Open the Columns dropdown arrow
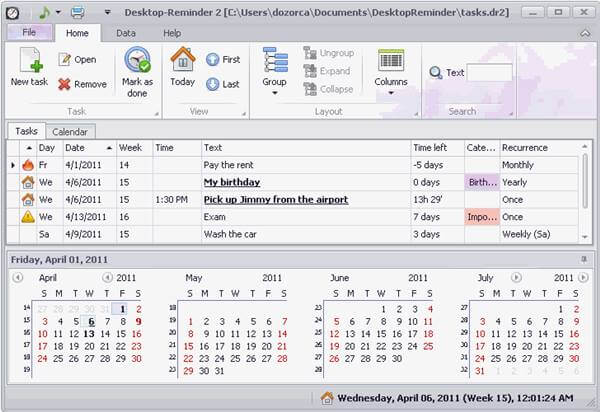This screenshot has height=412, width=600. (391, 93)
